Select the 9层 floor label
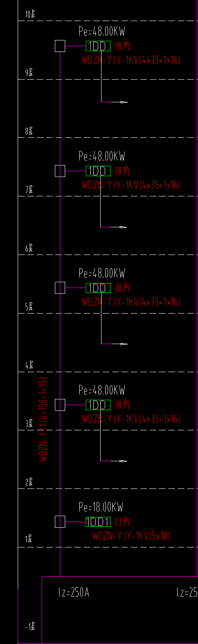Image resolution: width=198 pixels, height=644 pixels. [29, 73]
